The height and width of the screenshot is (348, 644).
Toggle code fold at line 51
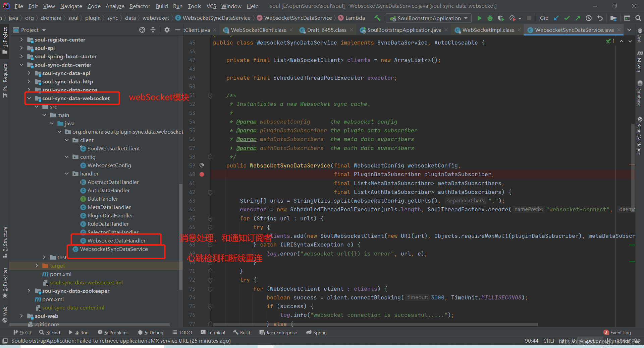(x=210, y=95)
